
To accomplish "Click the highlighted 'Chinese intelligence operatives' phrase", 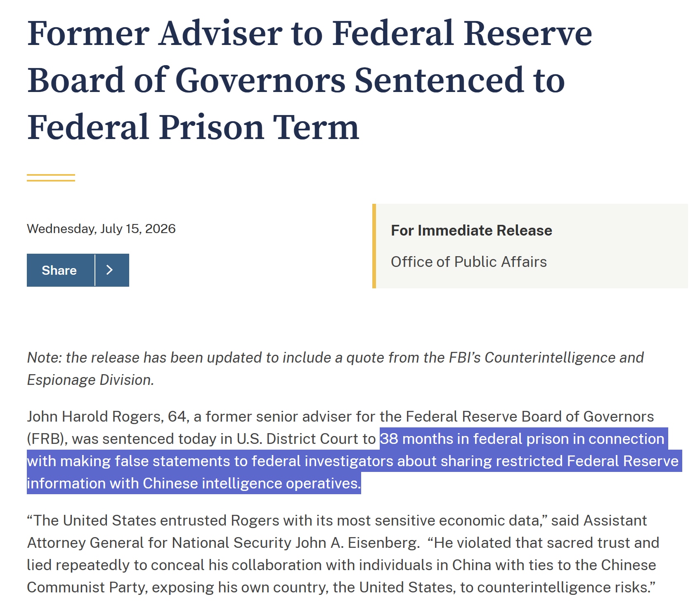I will pyautogui.click(x=251, y=483).
